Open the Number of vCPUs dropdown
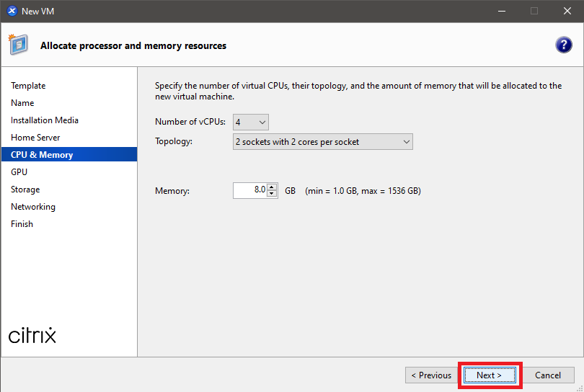This screenshot has width=584, height=392. click(251, 122)
